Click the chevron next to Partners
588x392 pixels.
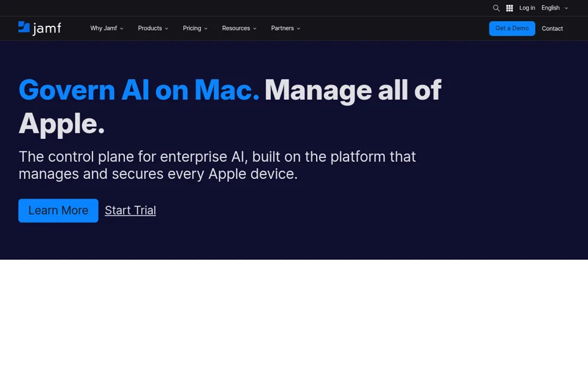[298, 29]
